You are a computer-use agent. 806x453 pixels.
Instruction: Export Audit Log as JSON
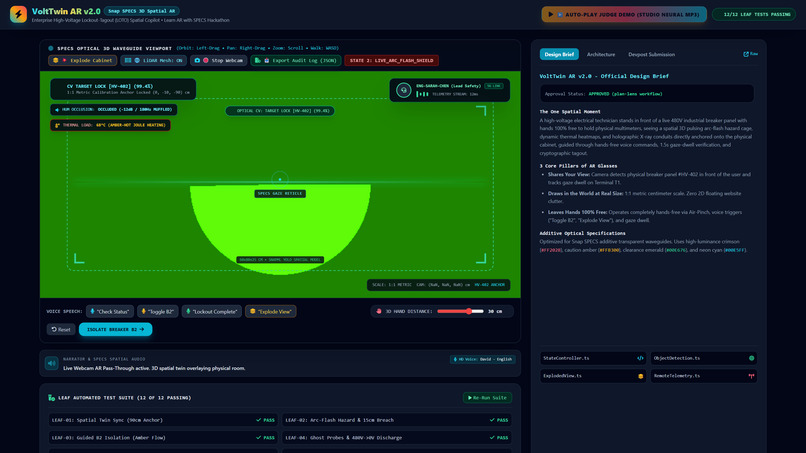296,60
